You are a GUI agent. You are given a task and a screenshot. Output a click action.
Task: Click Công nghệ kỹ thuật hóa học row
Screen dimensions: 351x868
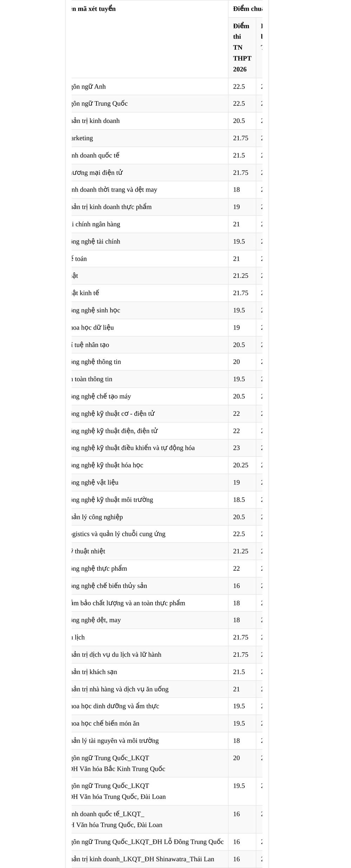(x=167, y=465)
